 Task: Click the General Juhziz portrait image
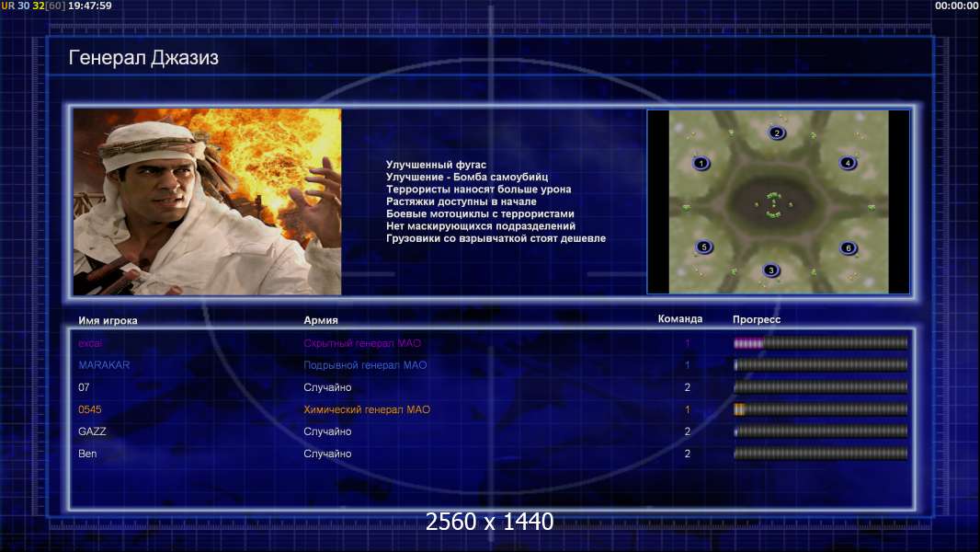click(207, 201)
